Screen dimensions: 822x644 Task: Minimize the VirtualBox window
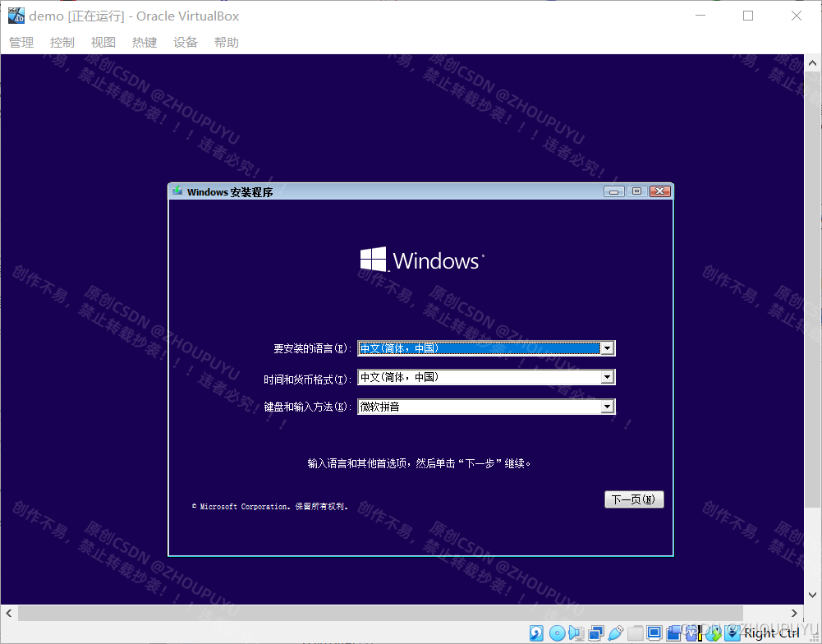(x=700, y=16)
